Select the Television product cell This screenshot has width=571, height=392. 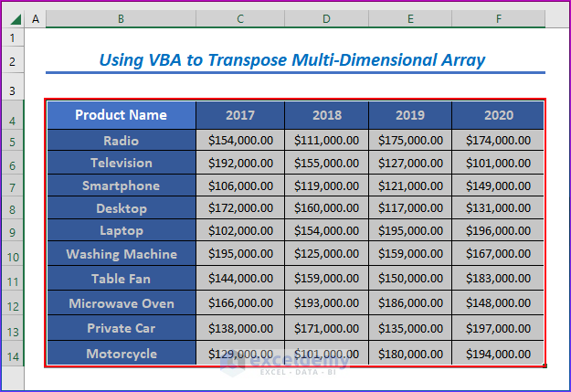pos(122,163)
